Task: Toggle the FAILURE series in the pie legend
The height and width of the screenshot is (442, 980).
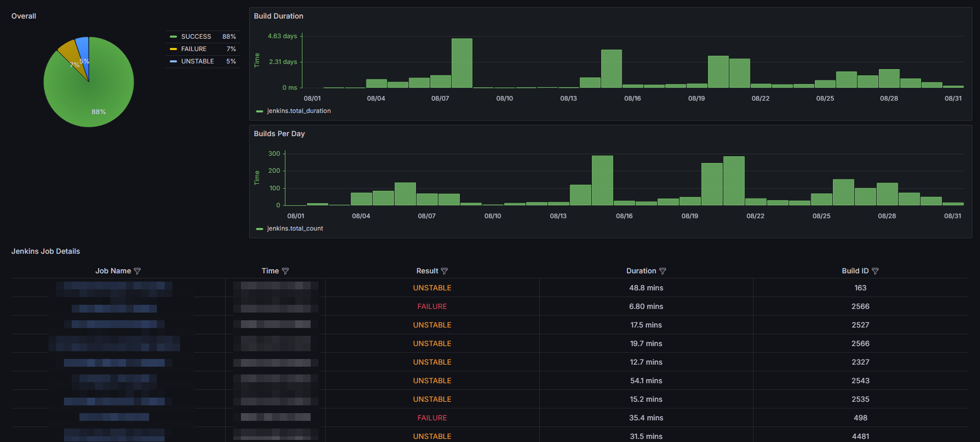Action: pyautogui.click(x=194, y=49)
